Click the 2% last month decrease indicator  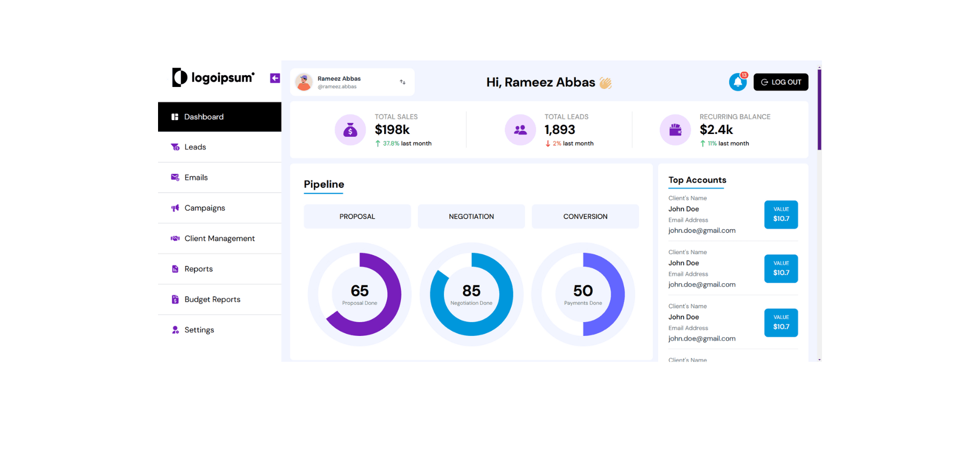tap(569, 144)
